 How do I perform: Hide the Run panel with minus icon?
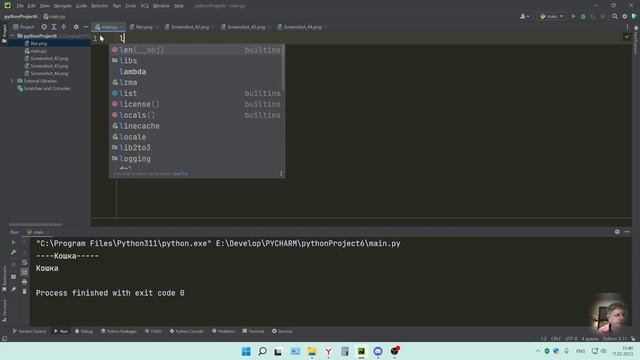pos(627,232)
